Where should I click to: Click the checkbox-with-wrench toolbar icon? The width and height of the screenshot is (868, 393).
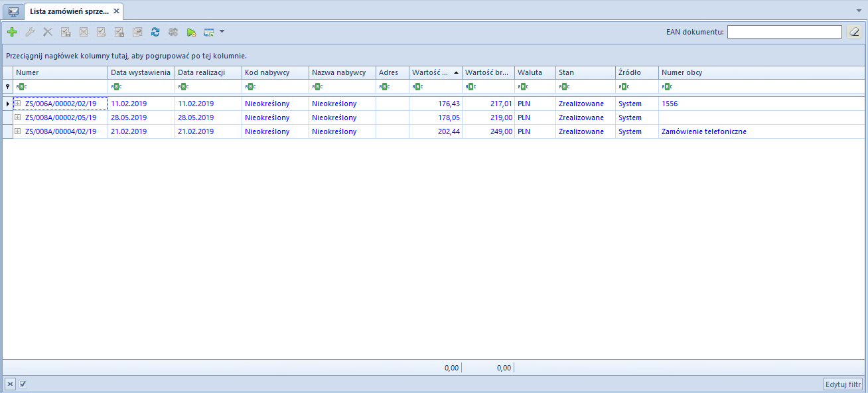tap(102, 32)
